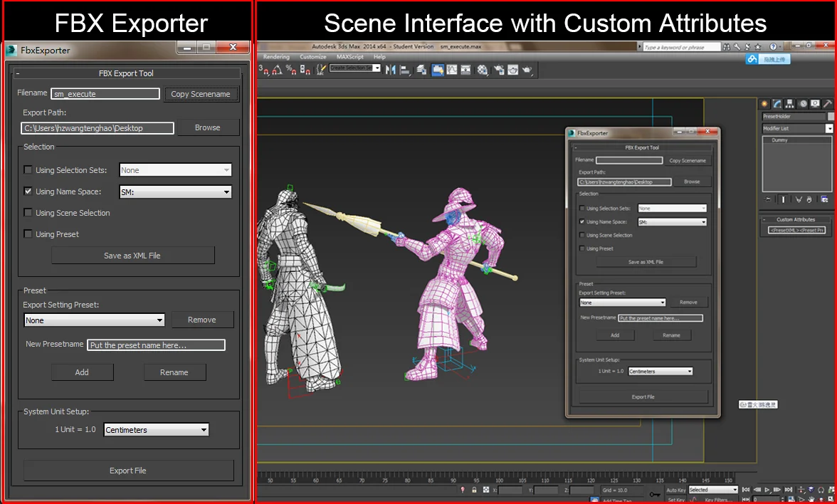
Task: Click PresetHolder object color swatch
Action: [x=831, y=117]
